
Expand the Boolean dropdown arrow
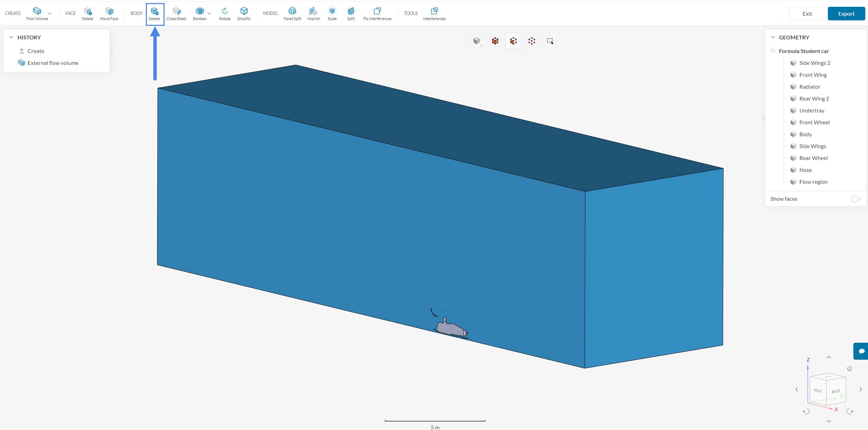(209, 14)
